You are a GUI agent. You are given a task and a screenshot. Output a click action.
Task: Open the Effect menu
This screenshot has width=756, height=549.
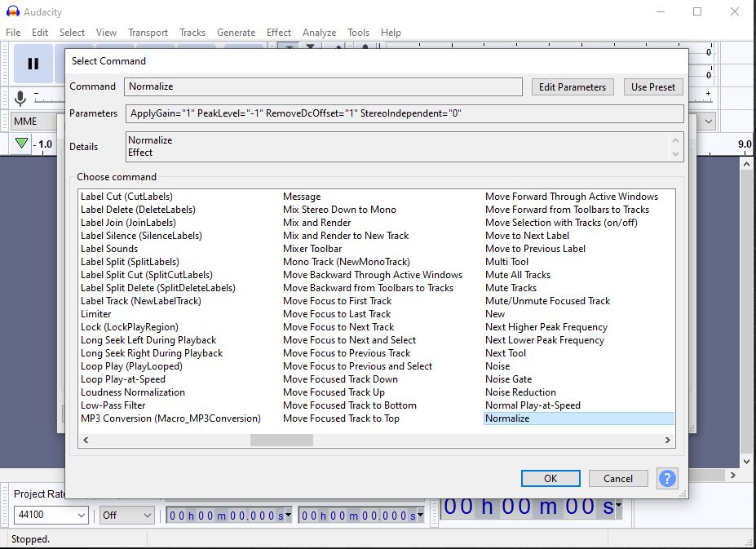point(279,33)
